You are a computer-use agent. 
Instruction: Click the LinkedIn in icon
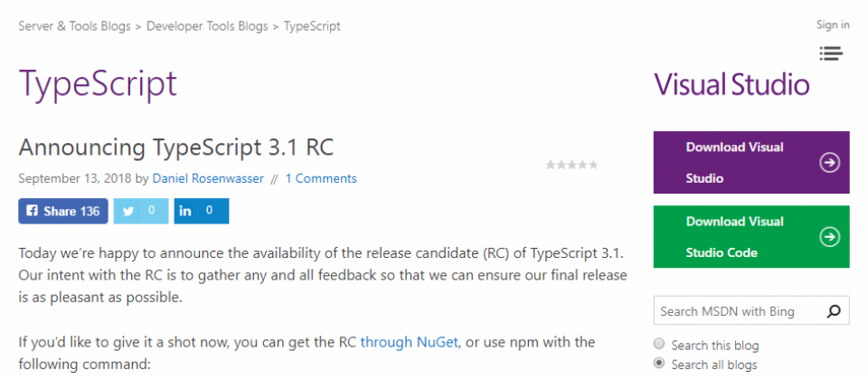click(x=185, y=211)
